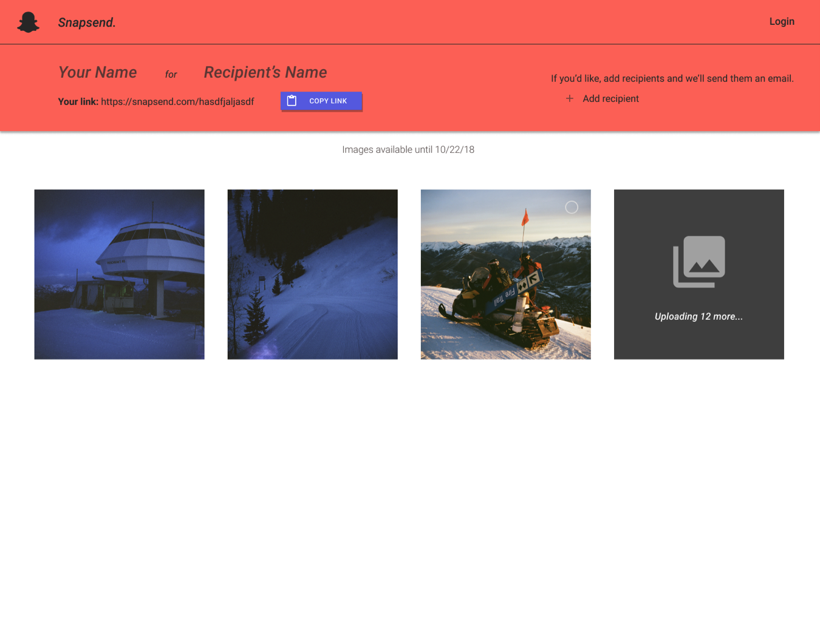The image size is (820, 644).
Task: Open the Login link
Action: pos(782,21)
